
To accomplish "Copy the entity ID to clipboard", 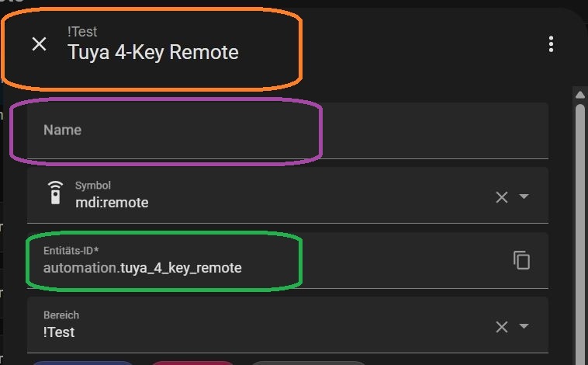I will pos(521,260).
